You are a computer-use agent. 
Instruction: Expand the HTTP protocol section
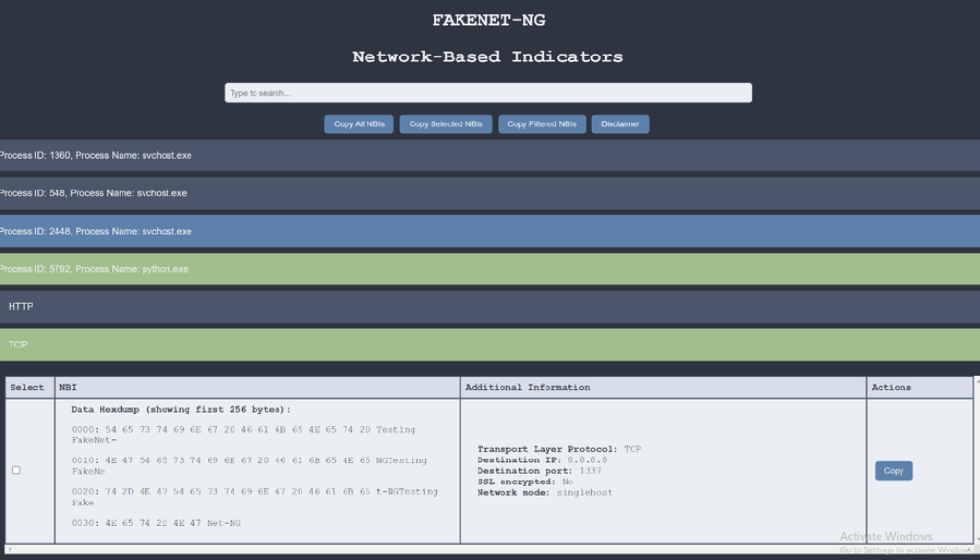click(x=490, y=306)
